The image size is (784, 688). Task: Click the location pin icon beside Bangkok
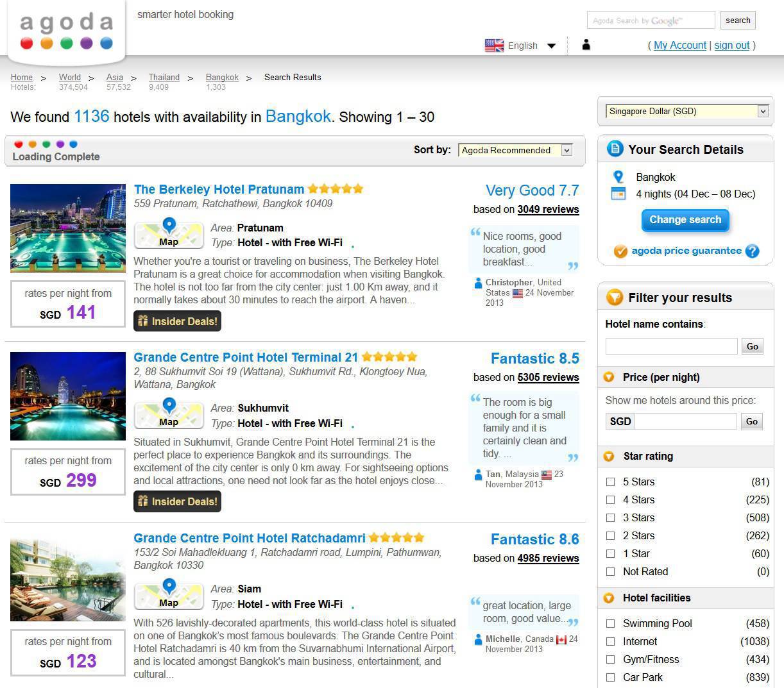click(618, 177)
